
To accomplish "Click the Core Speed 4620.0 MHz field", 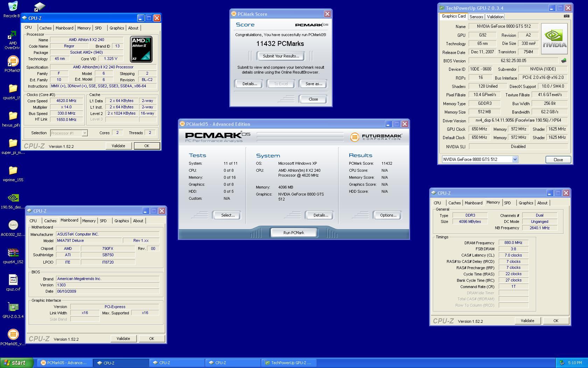I will coord(66,101).
